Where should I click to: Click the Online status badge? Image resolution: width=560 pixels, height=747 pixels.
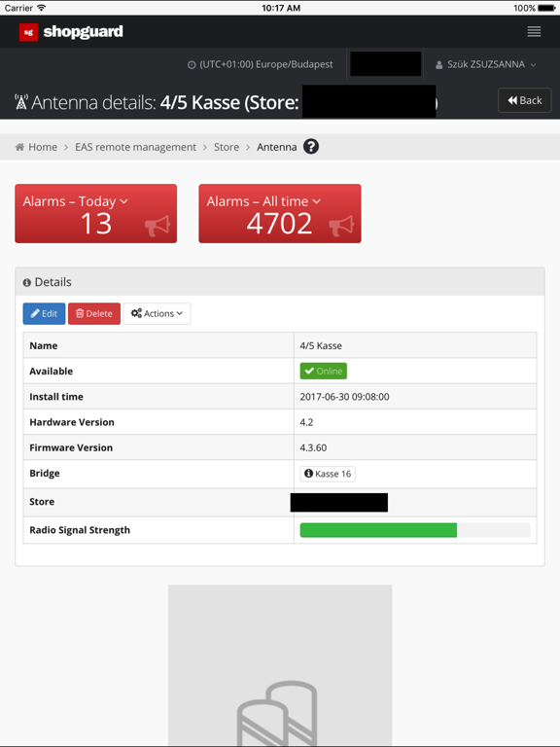point(324,372)
